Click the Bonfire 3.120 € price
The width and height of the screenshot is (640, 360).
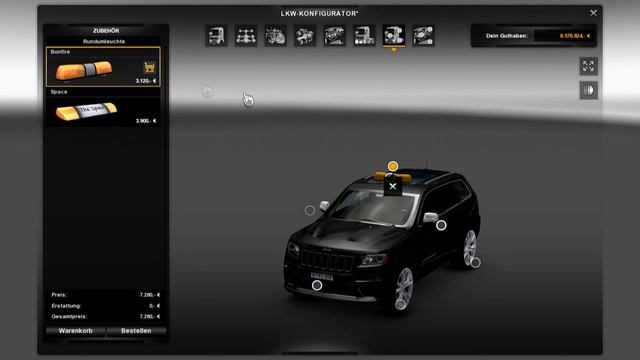coord(146,81)
